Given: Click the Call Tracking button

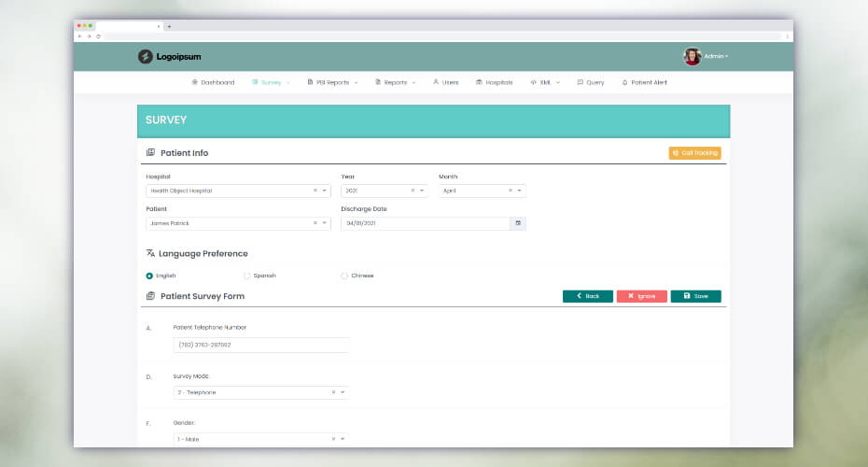Looking at the screenshot, I should pos(694,153).
